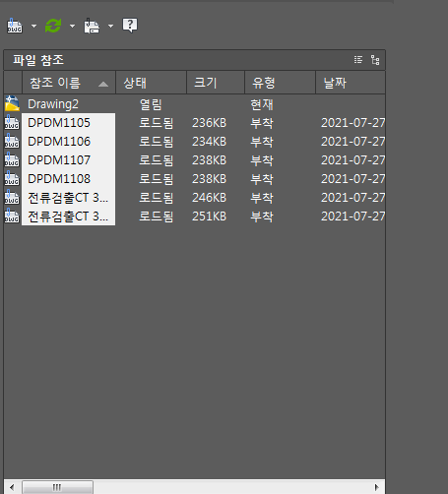The width and height of the screenshot is (448, 494).
Task: Click the Drawing2 file icon
Action: (x=12, y=103)
